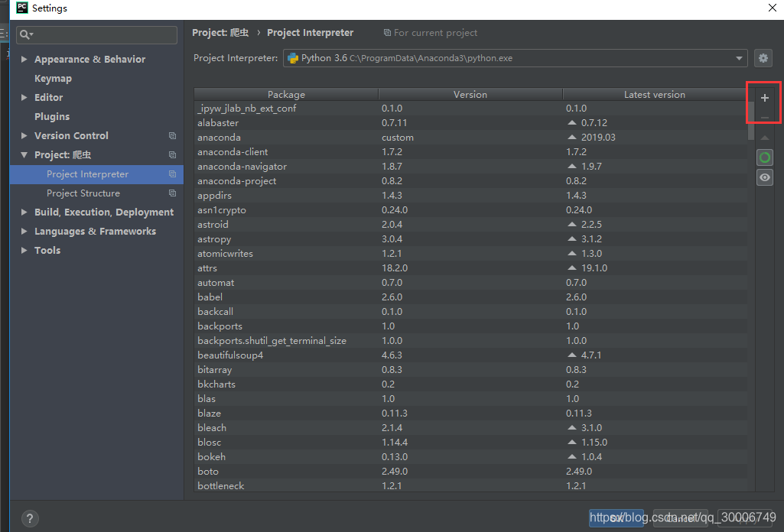This screenshot has height=532, width=784.
Task: Select the anaconda-navigator package row
Action: pos(470,167)
